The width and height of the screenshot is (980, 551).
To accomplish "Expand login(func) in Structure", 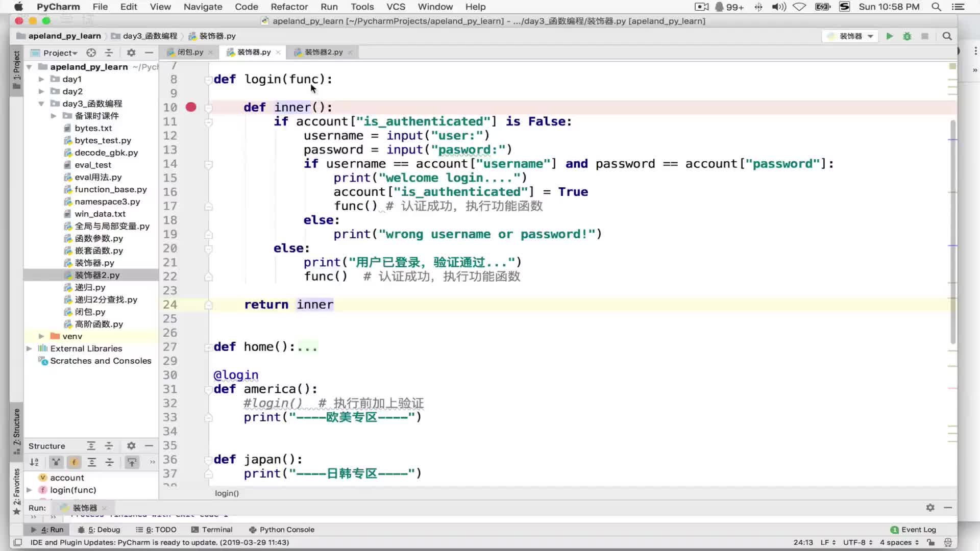I will pyautogui.click(x=29, y=490).
